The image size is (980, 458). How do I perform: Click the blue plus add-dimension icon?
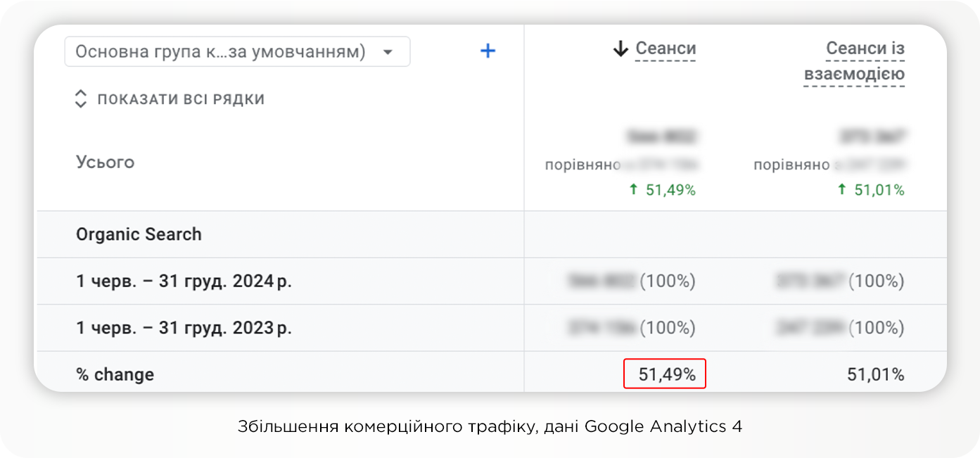tap(488, 51)
